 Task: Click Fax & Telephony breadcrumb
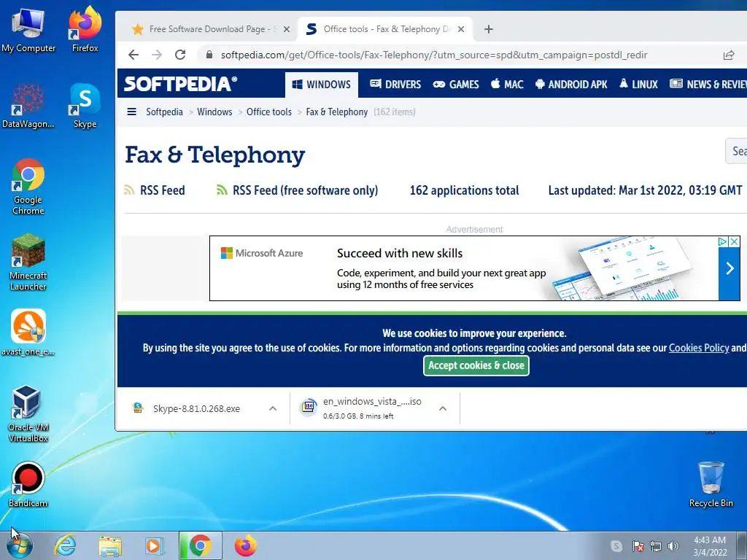point(337,112)
